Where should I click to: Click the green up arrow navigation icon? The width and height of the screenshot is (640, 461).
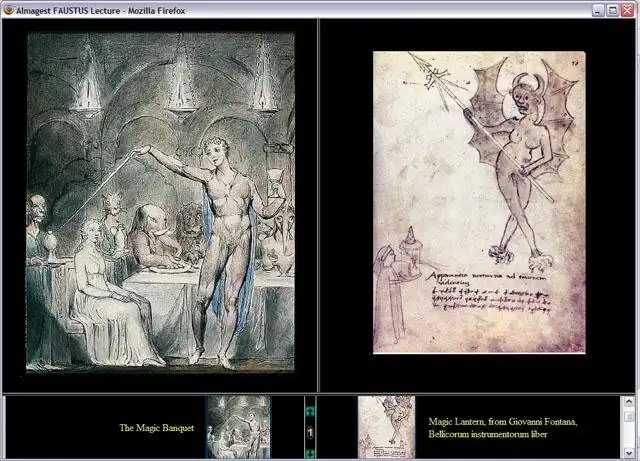click(310, 412)
